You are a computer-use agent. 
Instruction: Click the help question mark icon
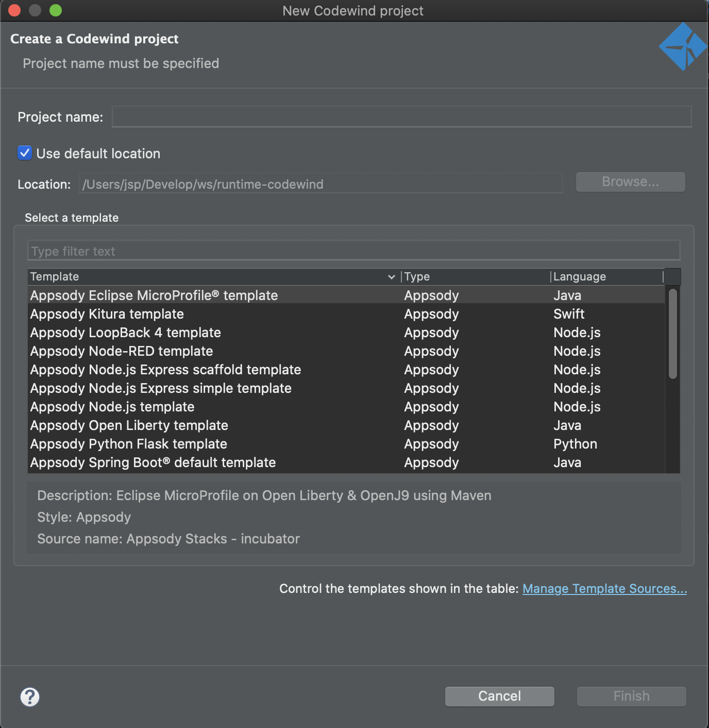click(30, 697)
